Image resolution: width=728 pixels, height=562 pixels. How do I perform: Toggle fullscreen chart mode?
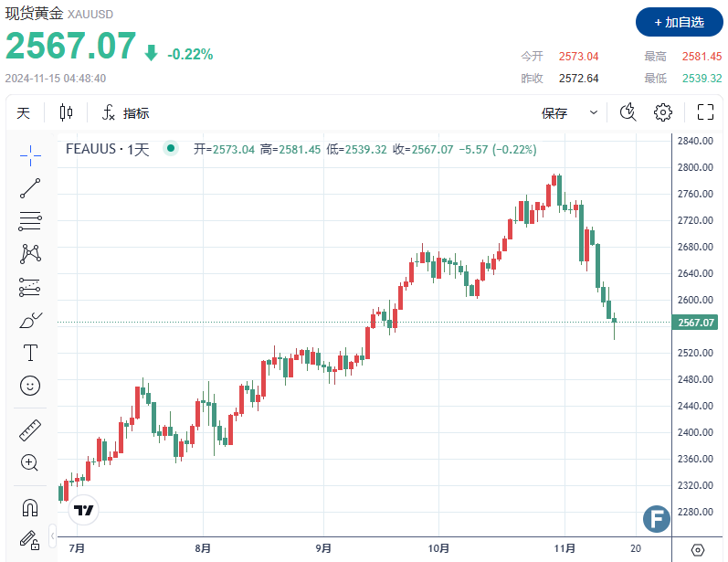tap(705, 112)
